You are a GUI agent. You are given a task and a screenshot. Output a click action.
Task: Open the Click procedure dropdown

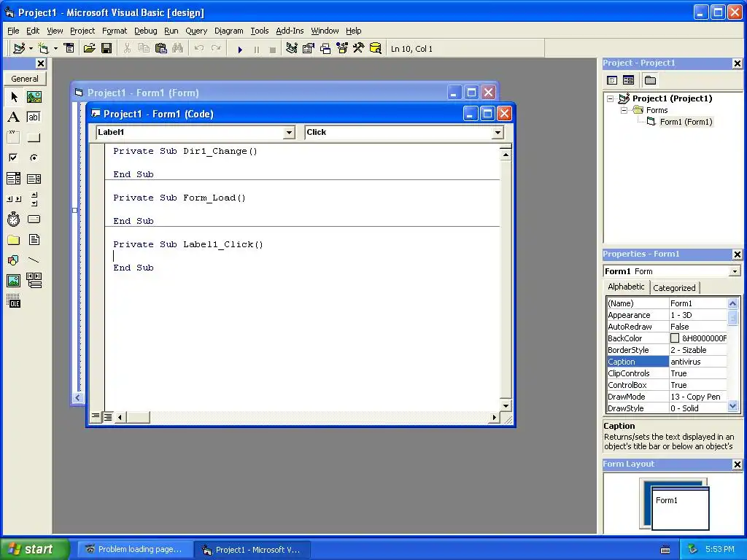[x=498, y=133]
